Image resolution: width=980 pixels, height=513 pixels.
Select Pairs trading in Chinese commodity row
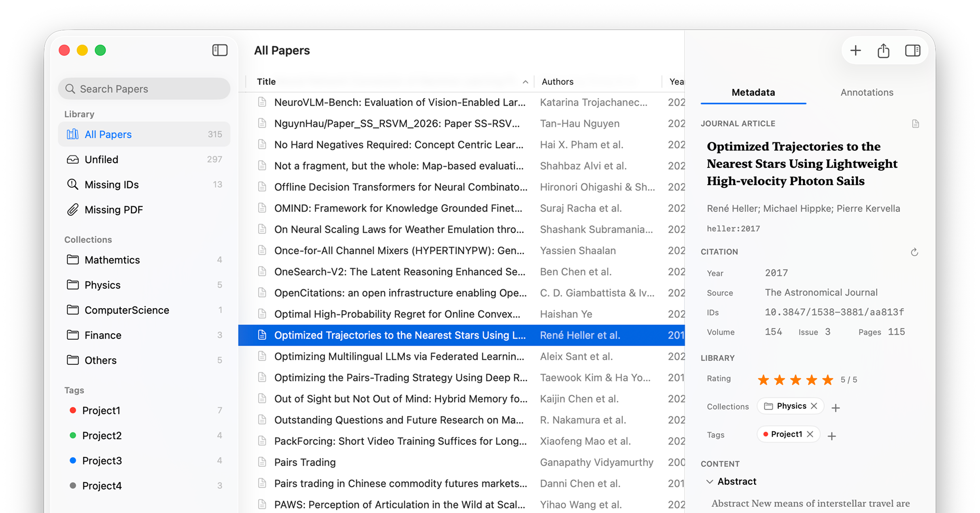(461, 483)
